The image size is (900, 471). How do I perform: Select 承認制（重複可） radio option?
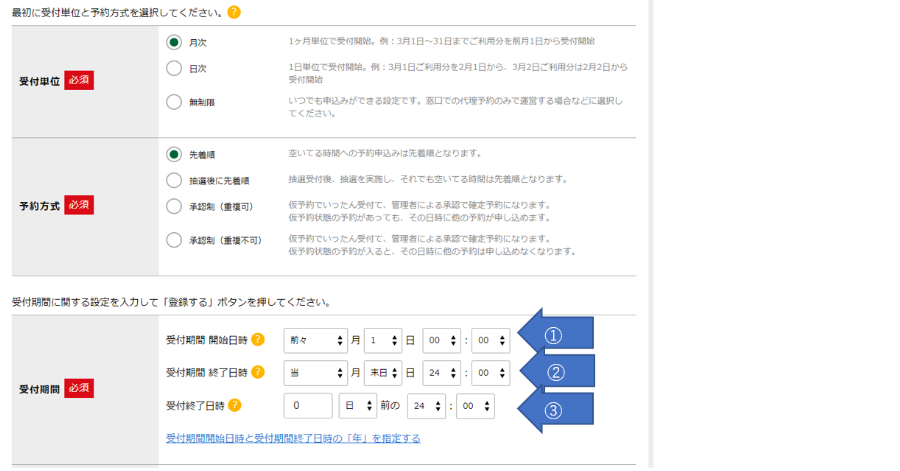[174, 207]
